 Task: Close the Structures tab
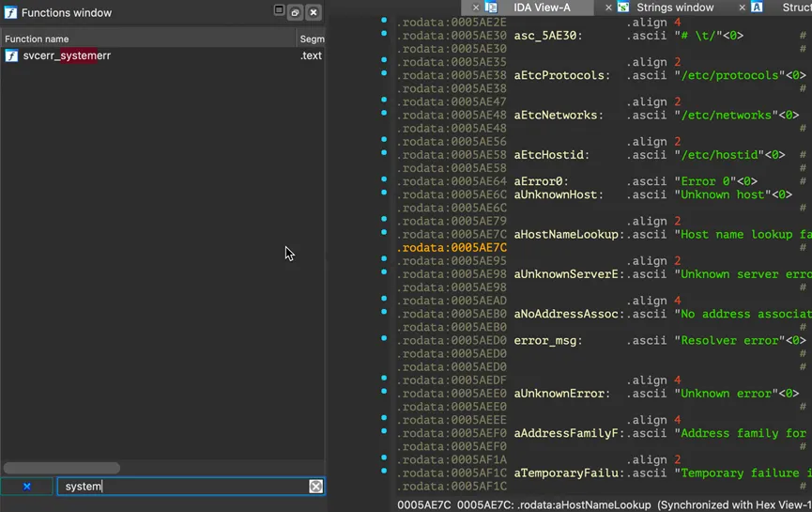[743, 8]
